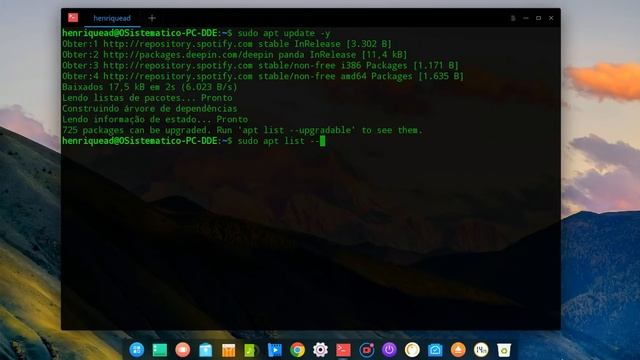The height and width of the screenshot is (360, 640).
Task: Open the Trash in the dock
Action: pyautogui.click(x=504, y=350)
